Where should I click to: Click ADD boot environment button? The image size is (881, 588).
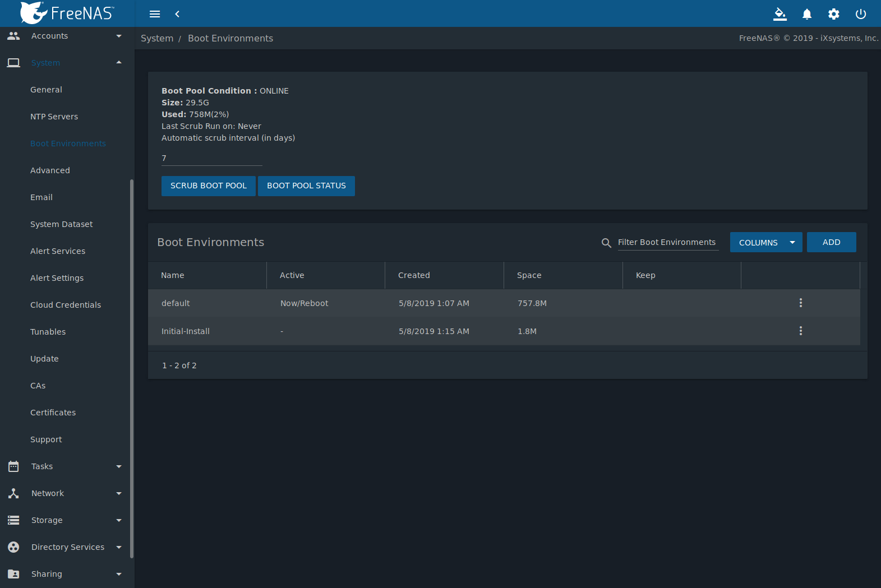832,242
